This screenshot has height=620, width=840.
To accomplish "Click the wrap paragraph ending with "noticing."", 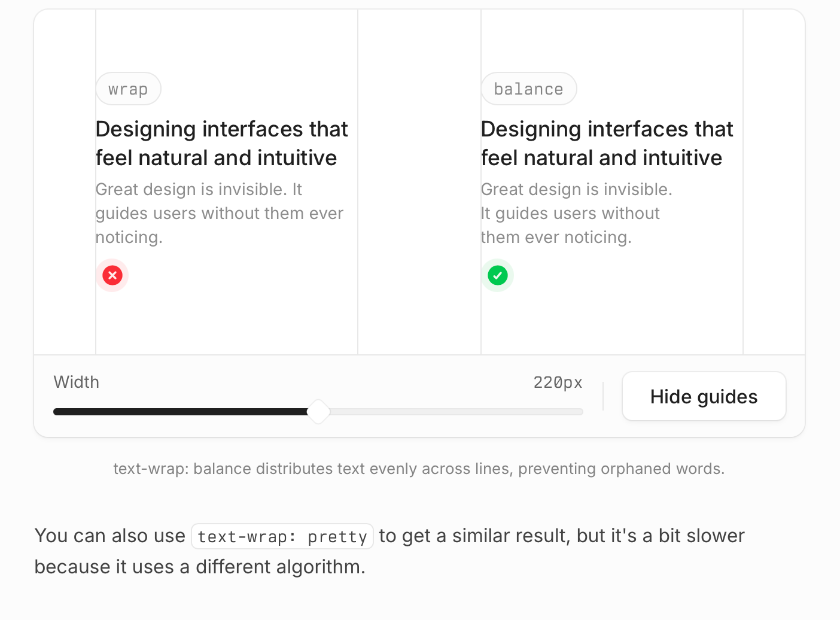I will tap(219, 214).
